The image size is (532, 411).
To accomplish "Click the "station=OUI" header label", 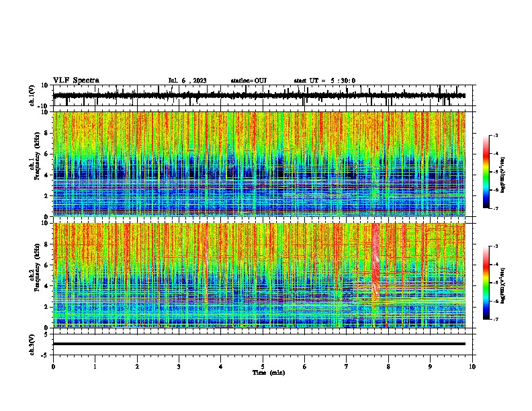I will tap(249, 81).
